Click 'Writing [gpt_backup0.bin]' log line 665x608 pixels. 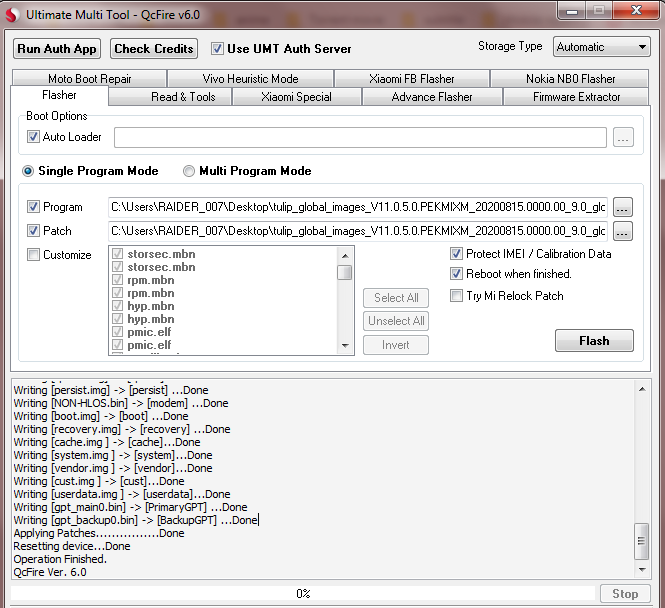[x=135, y=520]
